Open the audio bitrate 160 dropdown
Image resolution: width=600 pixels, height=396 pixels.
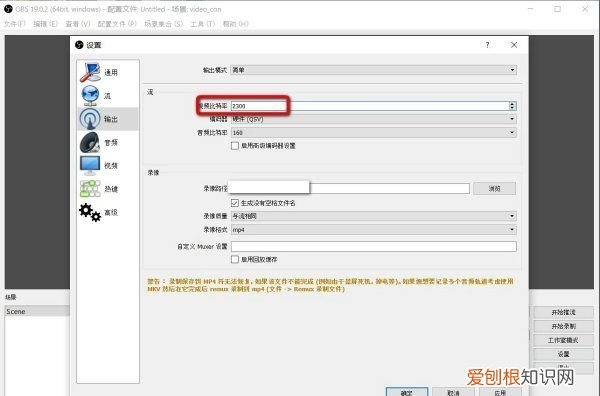[373, 132]
